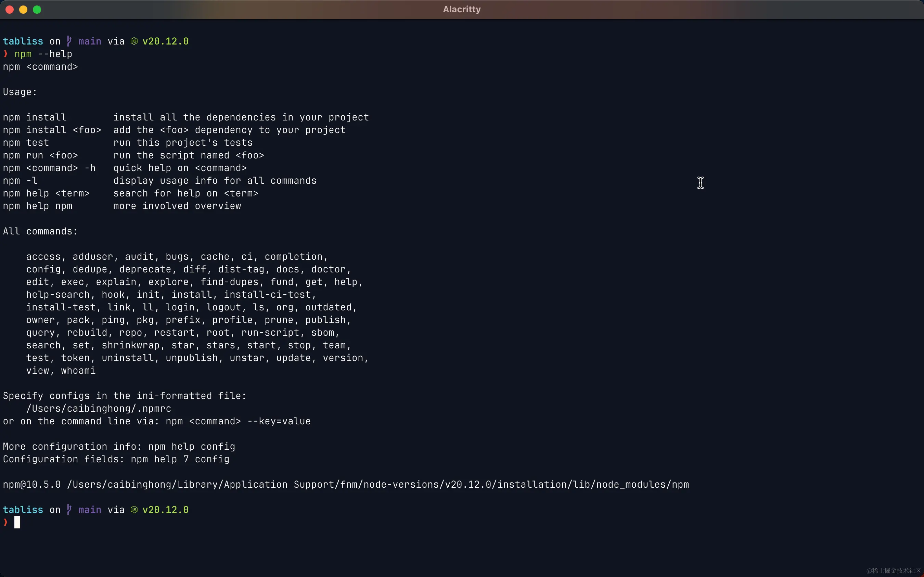
Task: Click the 'whoami' command in the list
Action: click(78, 371)
